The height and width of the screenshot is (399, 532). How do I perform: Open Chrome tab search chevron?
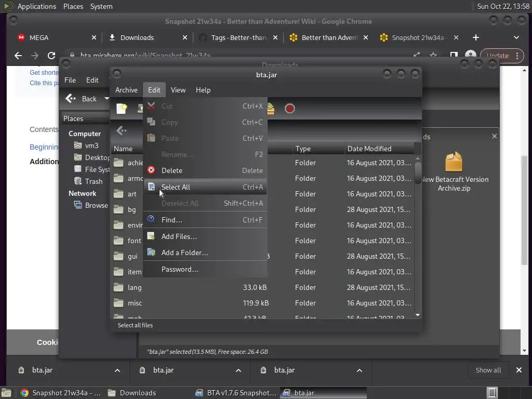click(x=516, y=37)
